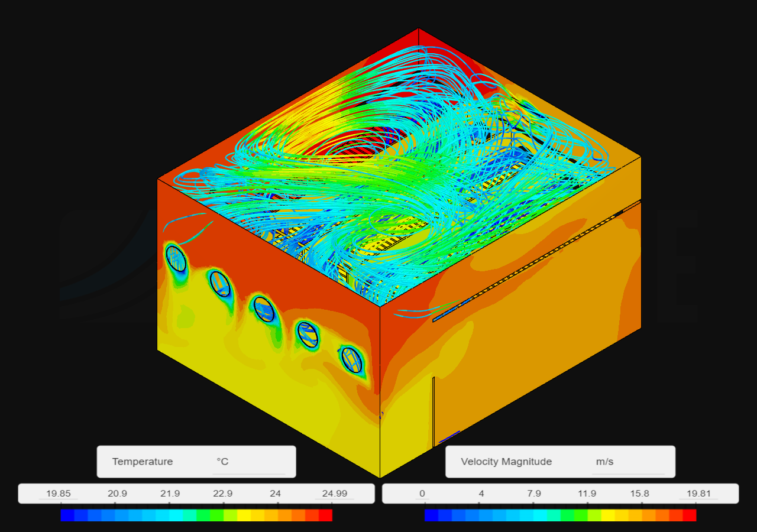This screenshot has width=757, height=532.
Task: Open the °C temperature unit field
Action: click(249, 462)
